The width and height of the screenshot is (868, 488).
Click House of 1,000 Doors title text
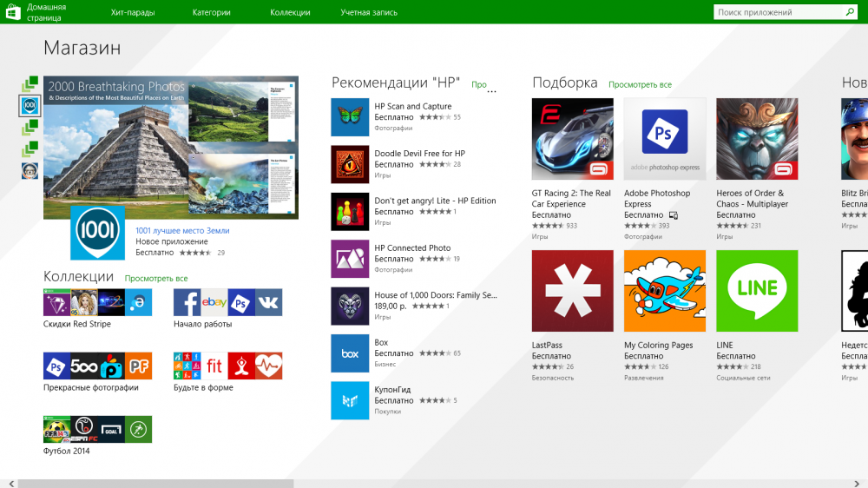(x=436, y=295)
